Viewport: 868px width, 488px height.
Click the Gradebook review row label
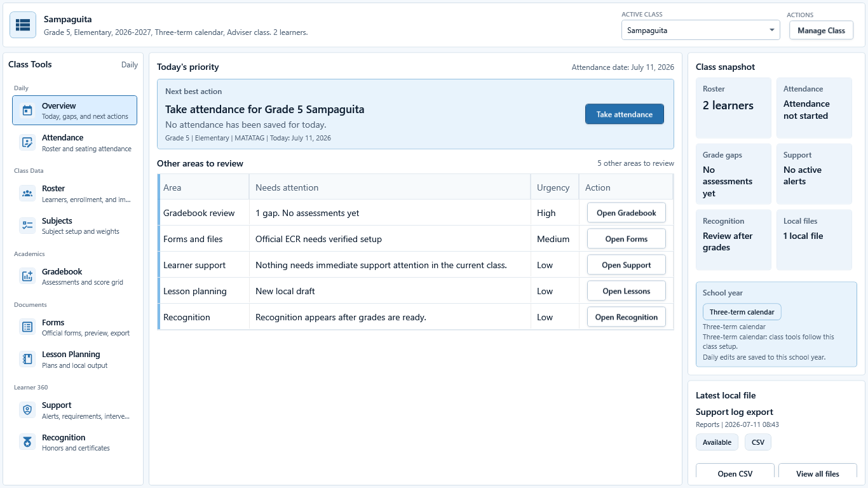(199, 213)
